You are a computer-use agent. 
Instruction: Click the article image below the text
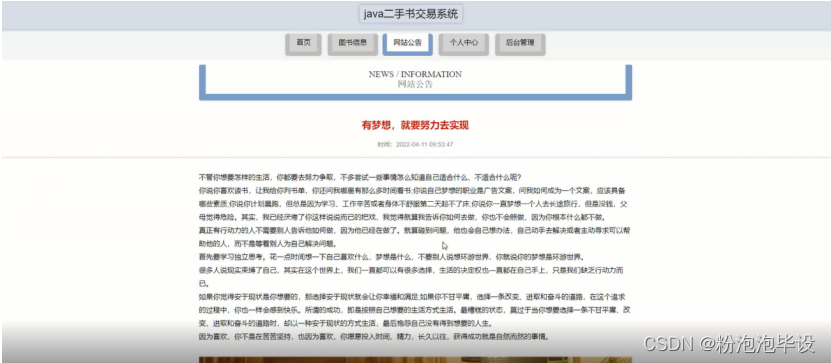(x=415, y=360)
